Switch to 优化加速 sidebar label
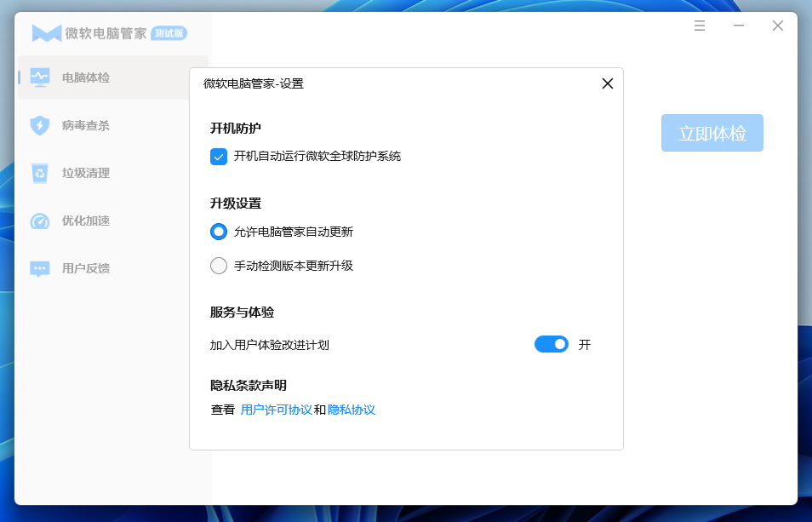 pyautogui.click(x=86, y=221)
